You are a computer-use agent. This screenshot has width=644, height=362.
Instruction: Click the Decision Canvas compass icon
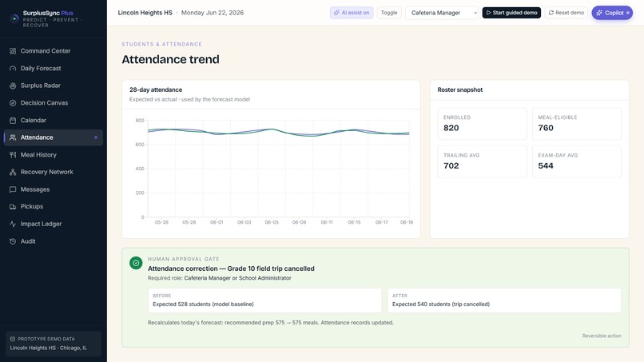(13, 103)
